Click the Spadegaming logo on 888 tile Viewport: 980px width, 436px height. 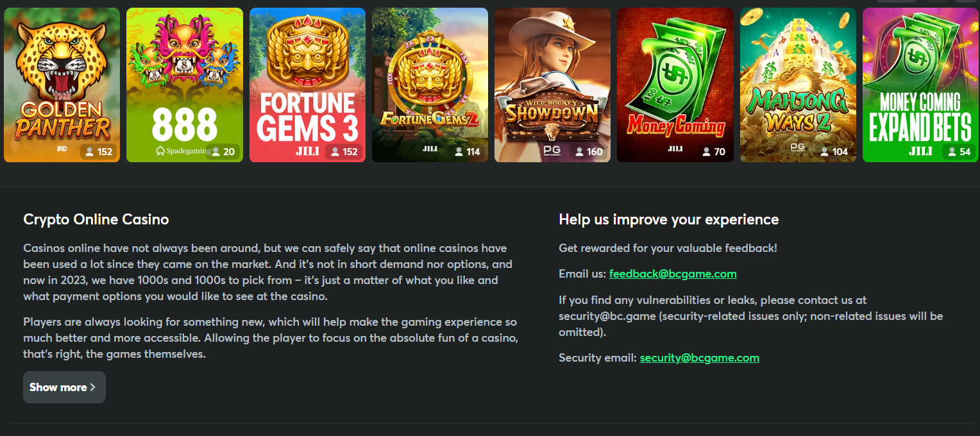[x=183, y=151]
